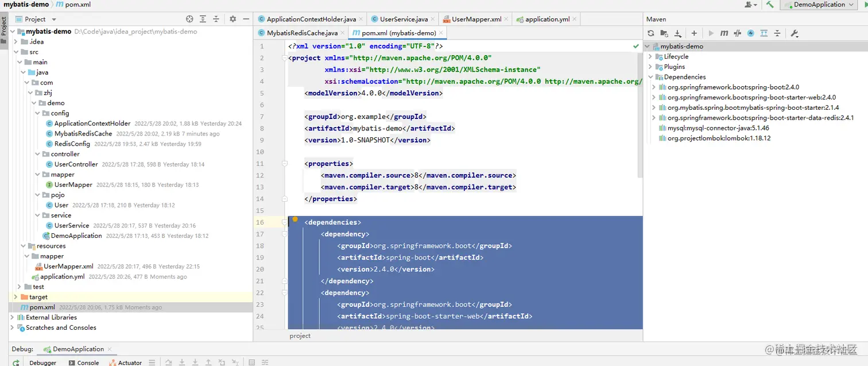Select UserController in Project tree
The height and width of the screenshot is (366, 868).
[76, 164]
